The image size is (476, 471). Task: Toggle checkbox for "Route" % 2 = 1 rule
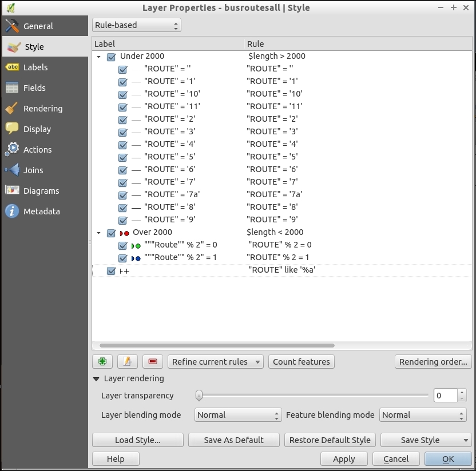(122, 258)
